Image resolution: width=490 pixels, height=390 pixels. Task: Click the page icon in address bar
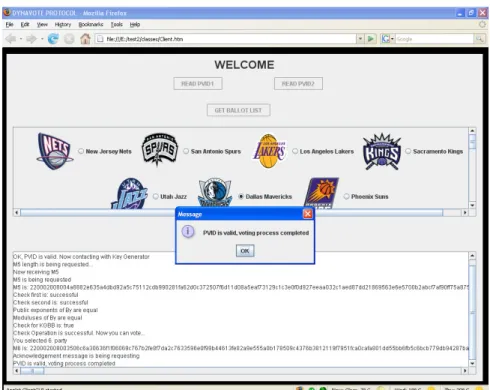100,39
